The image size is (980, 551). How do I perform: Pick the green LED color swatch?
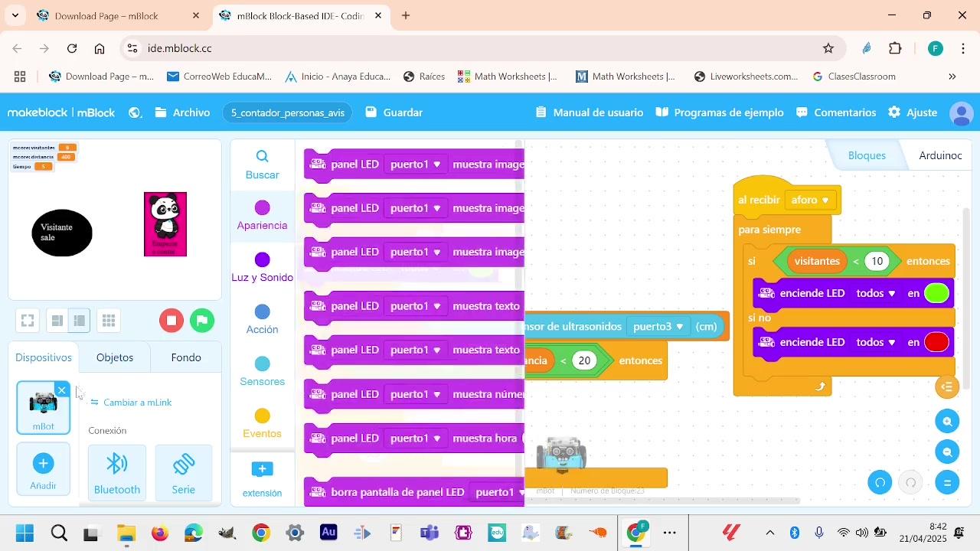tap(937, 293)
